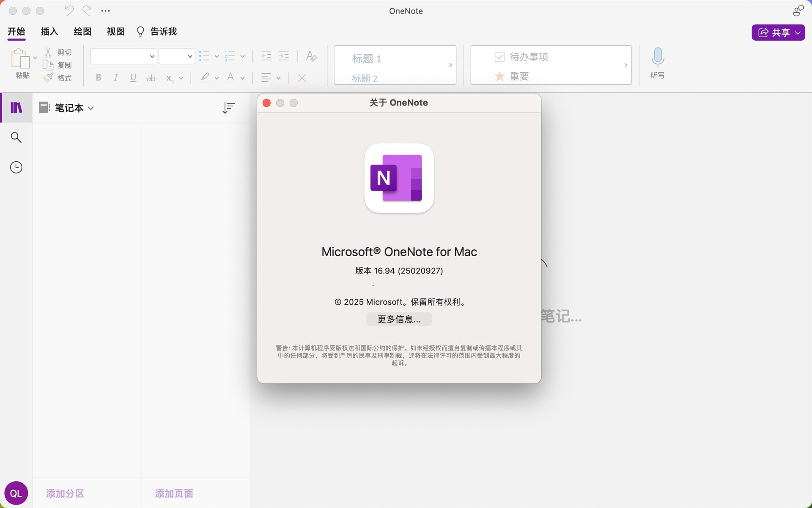This screenshot has width=812, height=508.
Task: Expand subscript options arrow
Action: (181, 78)
